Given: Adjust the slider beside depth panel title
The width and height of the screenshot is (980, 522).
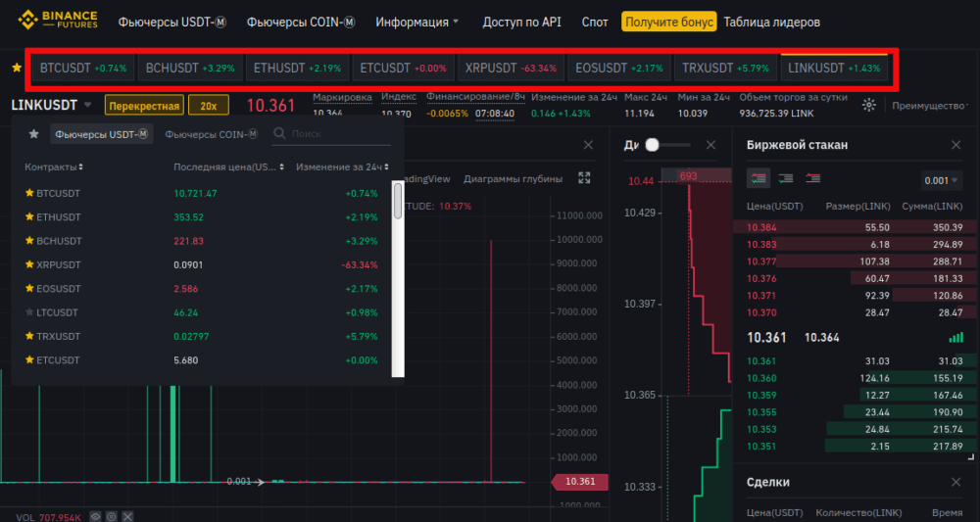Looking at the screenshot, I should (652, 145).
